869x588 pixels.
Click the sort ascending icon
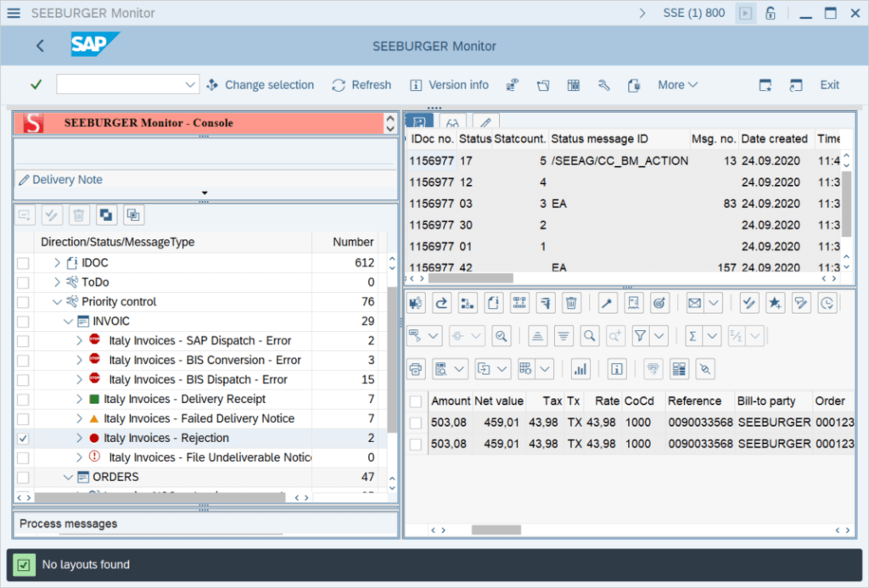pyautogui.click(x=537, y=336)
